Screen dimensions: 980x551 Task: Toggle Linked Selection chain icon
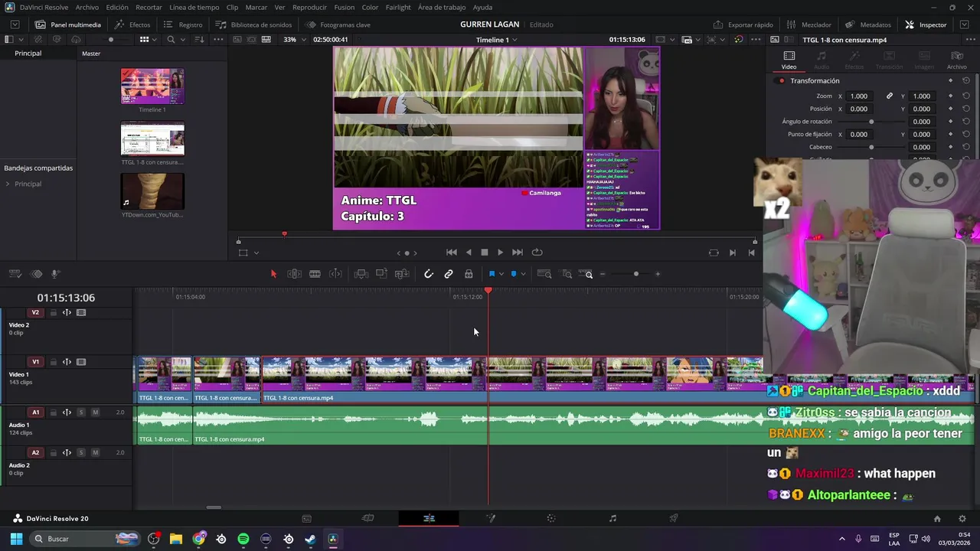(x=449, y=274)
